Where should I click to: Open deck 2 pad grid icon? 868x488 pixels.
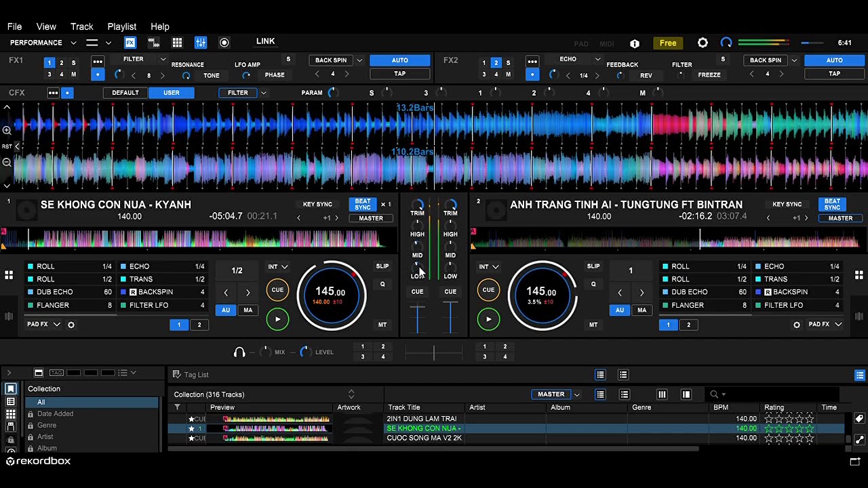click(859, 274)
